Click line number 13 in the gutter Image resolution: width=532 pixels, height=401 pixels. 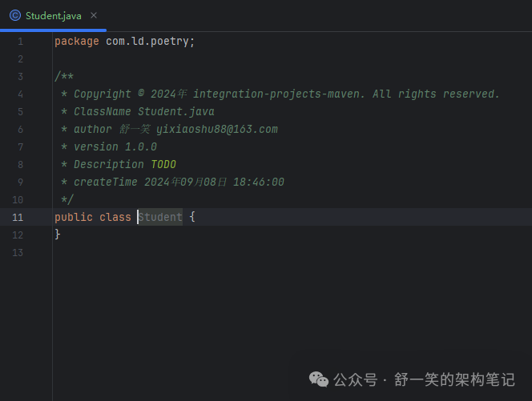click(18, 252)
